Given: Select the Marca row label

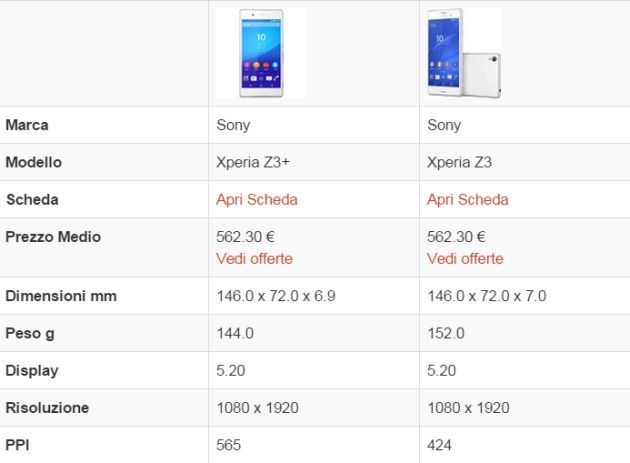Looking at the screenshot, I should [27, 125].
